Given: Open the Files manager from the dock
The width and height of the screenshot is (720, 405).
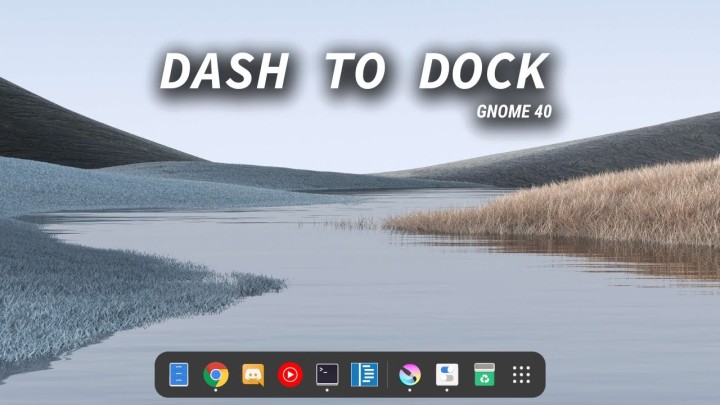Looking at the screenshot, I should point(179,374).
